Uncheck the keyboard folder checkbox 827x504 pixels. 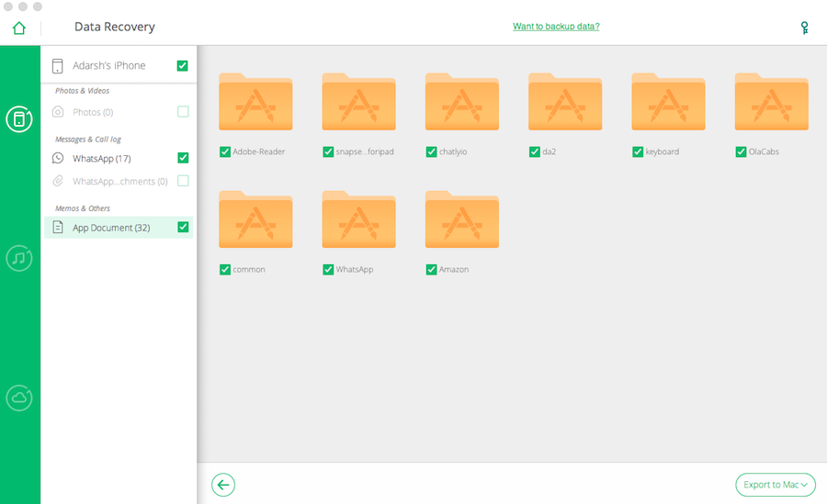(x=638, y=151)
